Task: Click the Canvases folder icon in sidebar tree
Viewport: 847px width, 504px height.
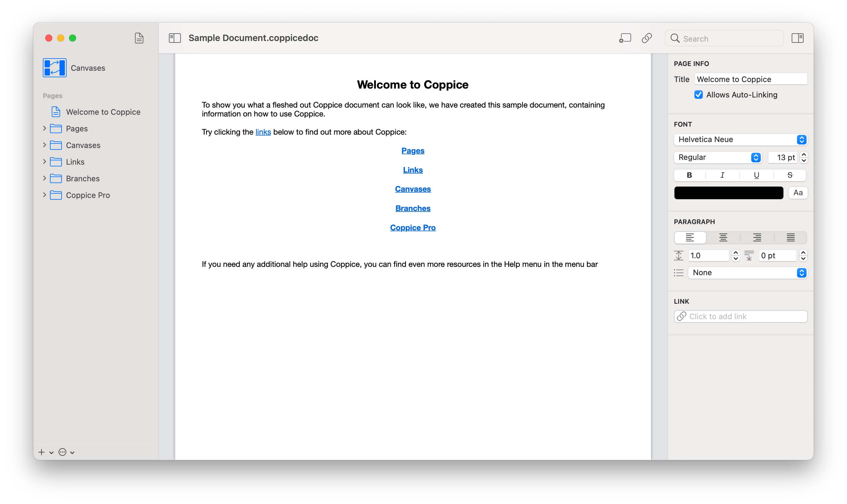Action: pyautogui.click(x=56, y=145)
